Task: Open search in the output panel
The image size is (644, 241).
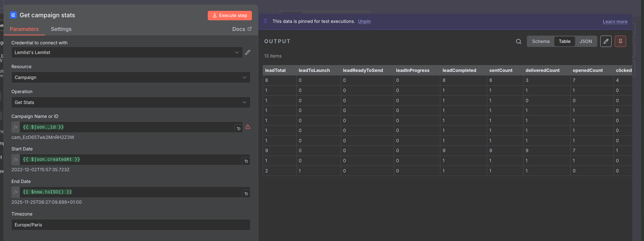Action: 518,42
